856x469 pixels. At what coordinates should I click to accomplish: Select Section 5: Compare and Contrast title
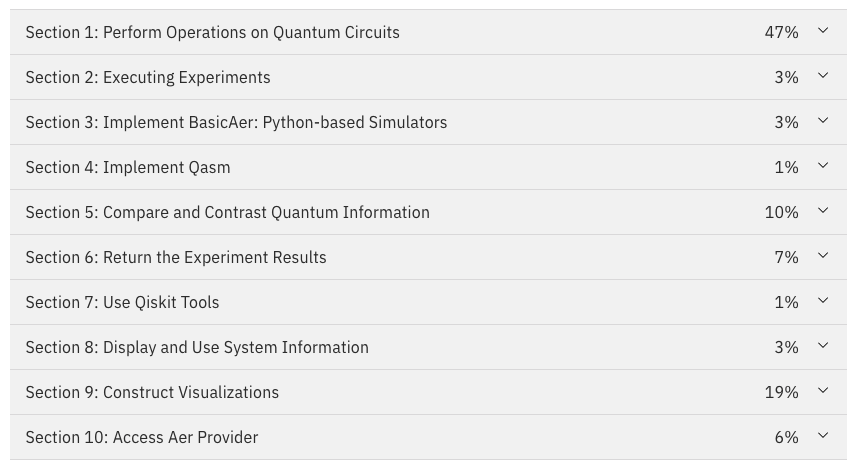click(x=228, y=212)
